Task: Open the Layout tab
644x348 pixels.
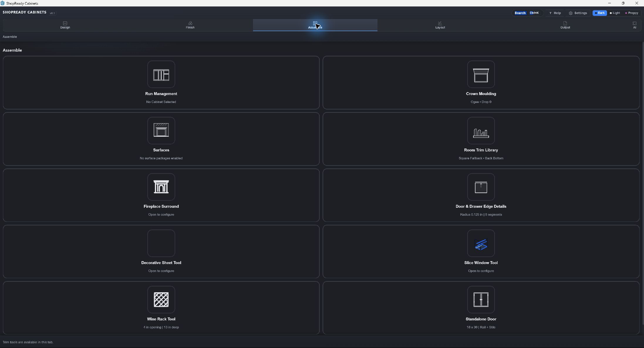Action: pos(440,25)
